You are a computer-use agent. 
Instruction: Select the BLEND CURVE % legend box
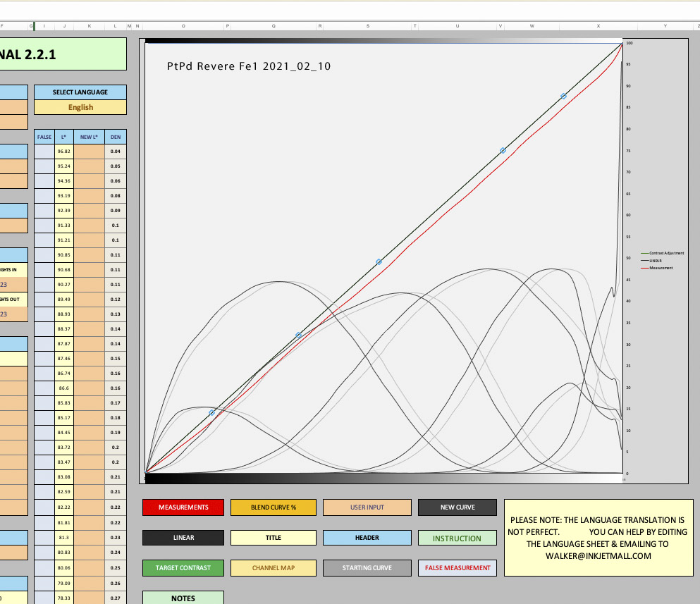pyautogui.click(x=274, y=507)
